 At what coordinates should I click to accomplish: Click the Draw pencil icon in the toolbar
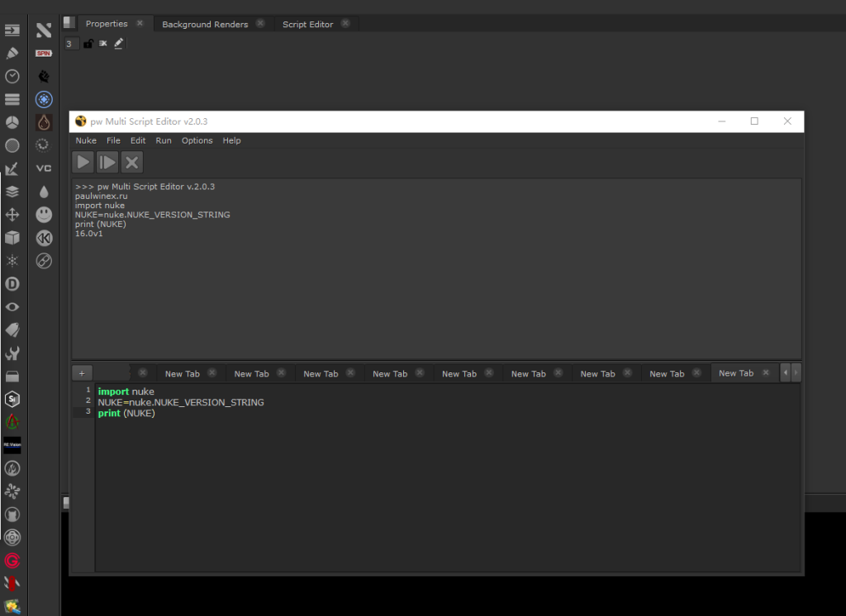pyautogui.click(x=12, y=53)
